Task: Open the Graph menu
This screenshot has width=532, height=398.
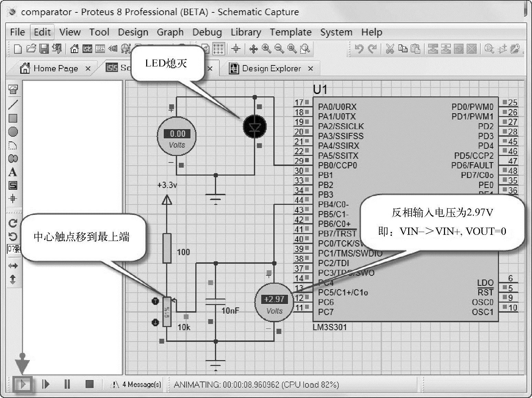Action: tap(170, 32)
